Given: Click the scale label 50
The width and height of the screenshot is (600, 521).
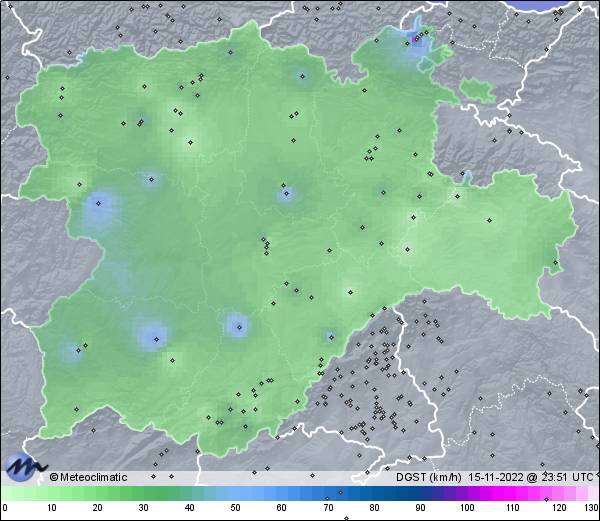Looking at the screenshot, I should coord(235,508).
